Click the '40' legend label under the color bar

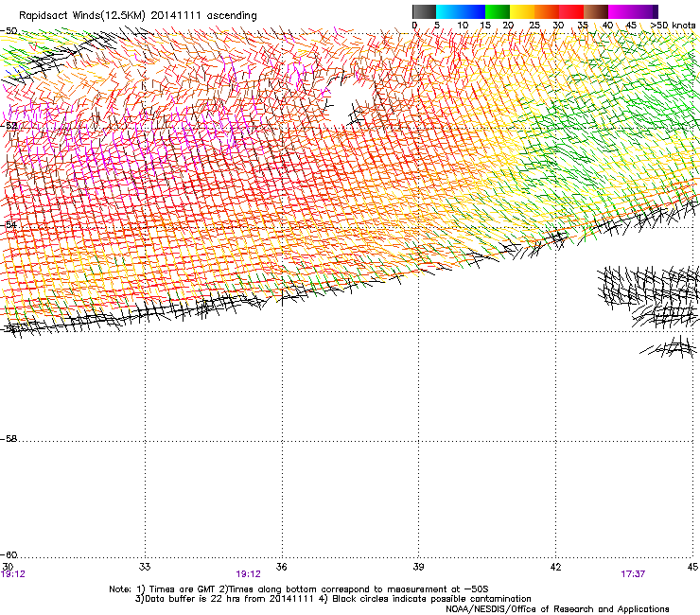click(607, 26)
